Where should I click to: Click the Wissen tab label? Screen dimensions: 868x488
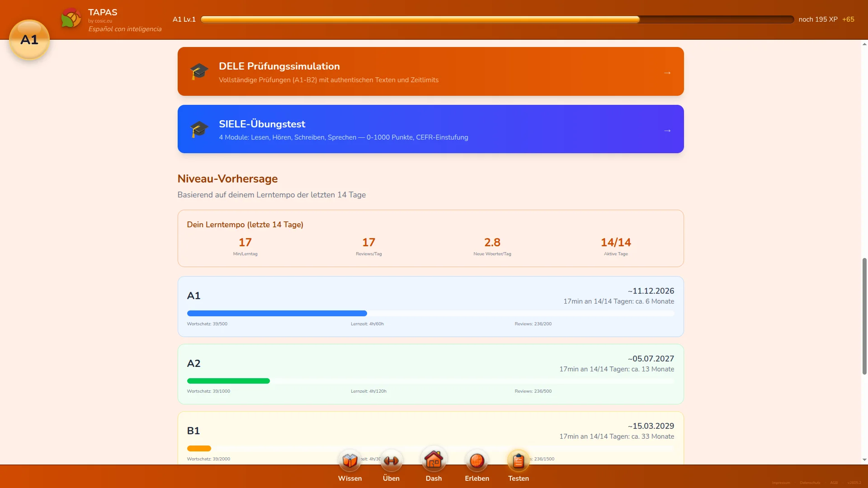349,478
